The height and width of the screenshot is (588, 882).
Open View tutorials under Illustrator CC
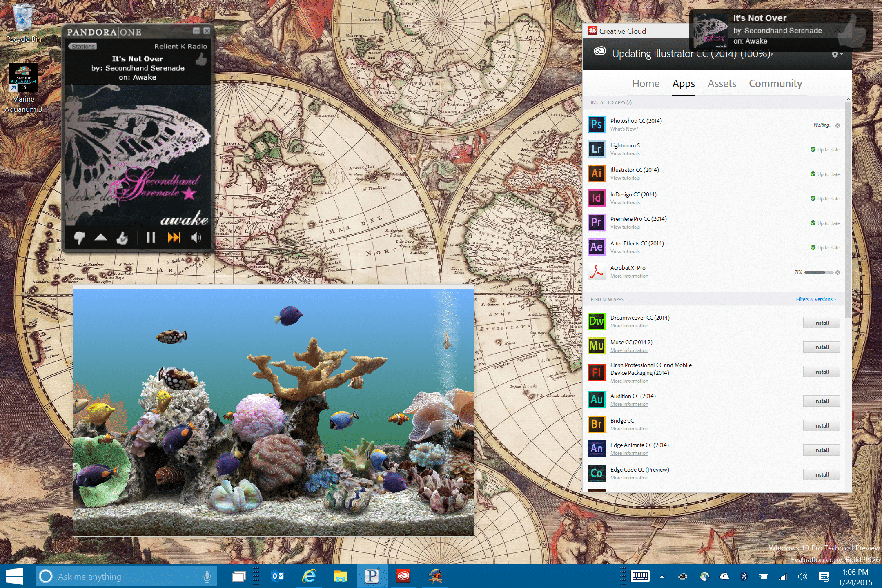pos(625,178)
